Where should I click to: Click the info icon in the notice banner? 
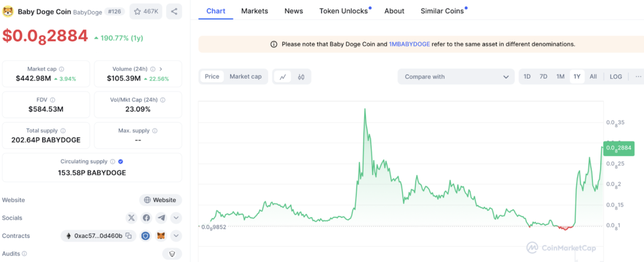(274, 44)
